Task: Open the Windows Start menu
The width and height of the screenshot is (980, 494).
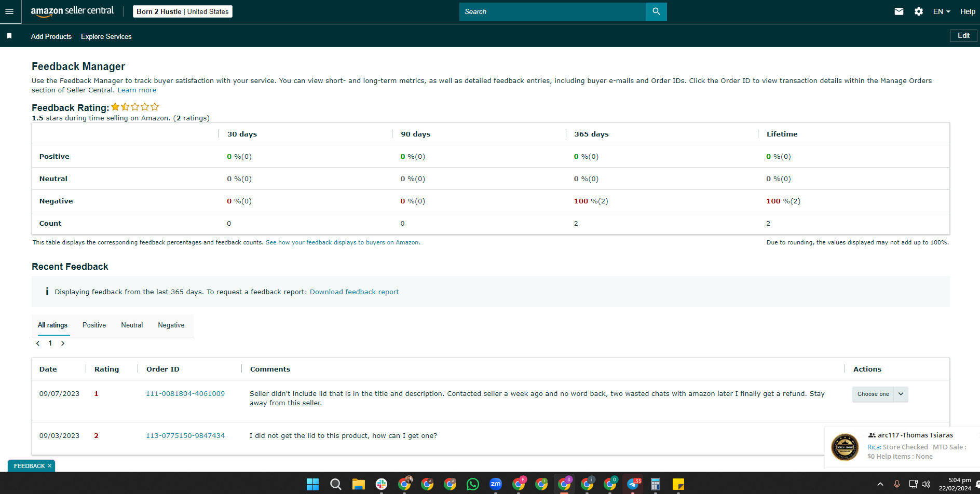Action: [312, 484]
